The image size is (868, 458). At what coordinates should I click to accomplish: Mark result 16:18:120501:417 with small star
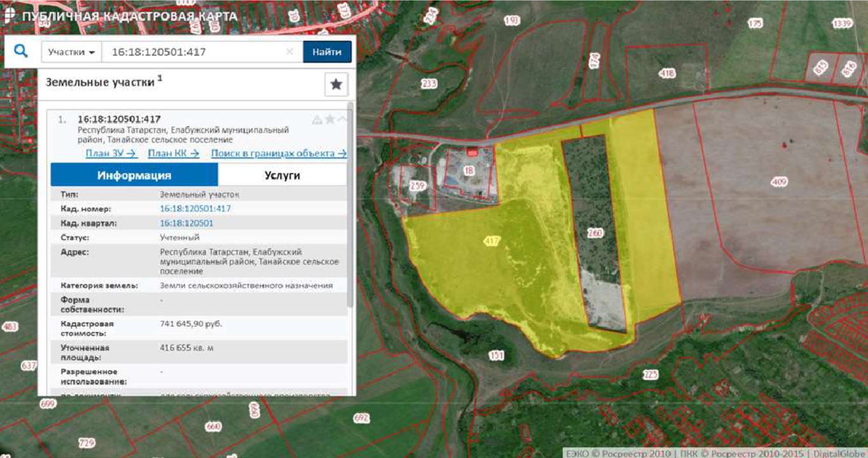coord(329,119)
